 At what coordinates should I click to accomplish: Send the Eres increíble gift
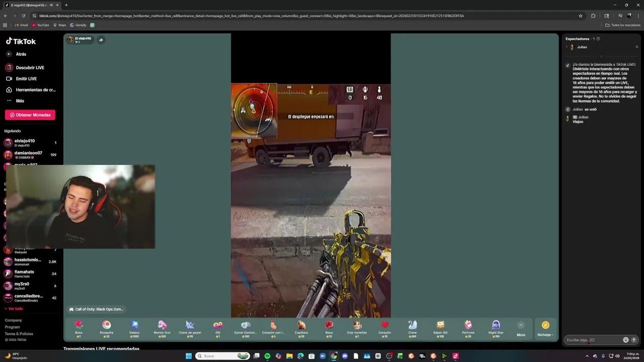click(x=357, y=328)
